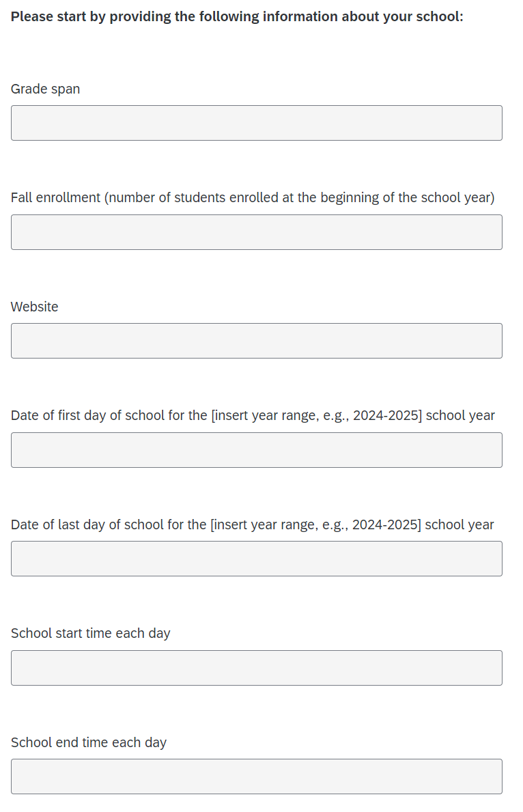Enter the field for number of students enrolled

click(256, 232)
